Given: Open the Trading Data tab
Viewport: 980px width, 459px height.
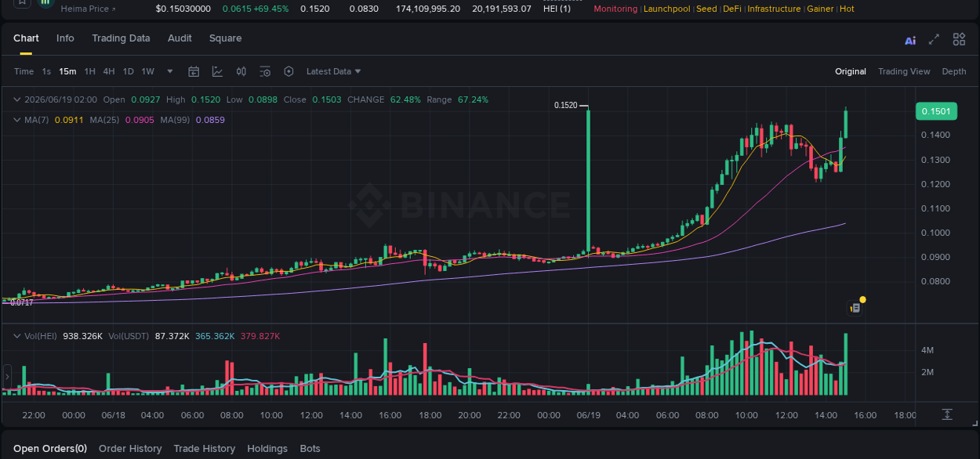Looking at the screenshot, I should tap(121, 38).
